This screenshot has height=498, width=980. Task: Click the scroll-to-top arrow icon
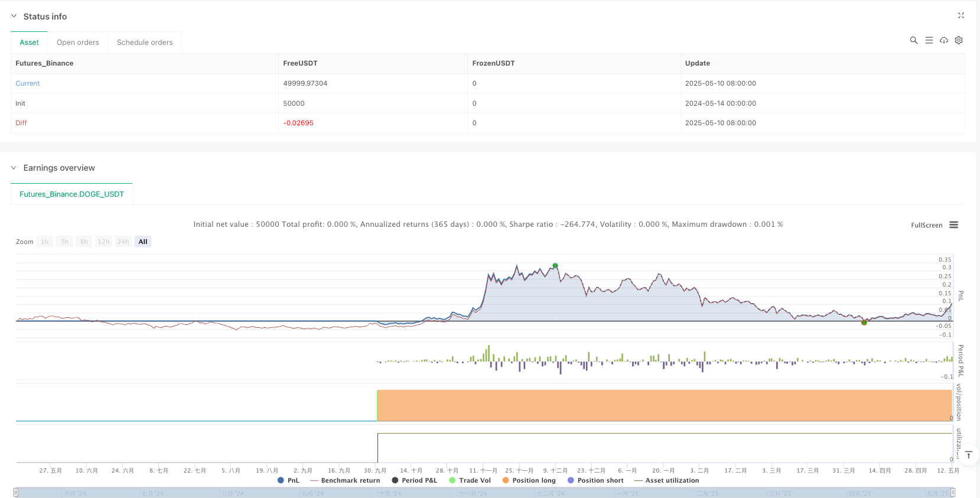click(x=969, y=455)
